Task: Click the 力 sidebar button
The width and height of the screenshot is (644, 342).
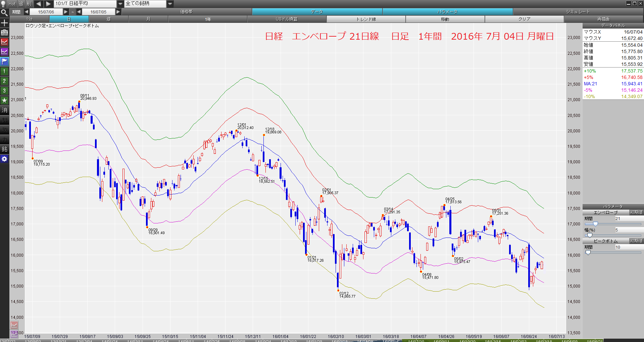Action: [x=4, y=139]
